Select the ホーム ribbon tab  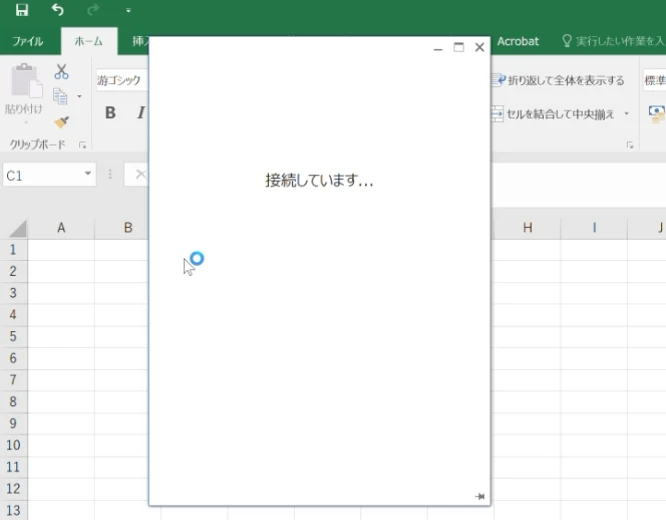(x=89, y=41)
